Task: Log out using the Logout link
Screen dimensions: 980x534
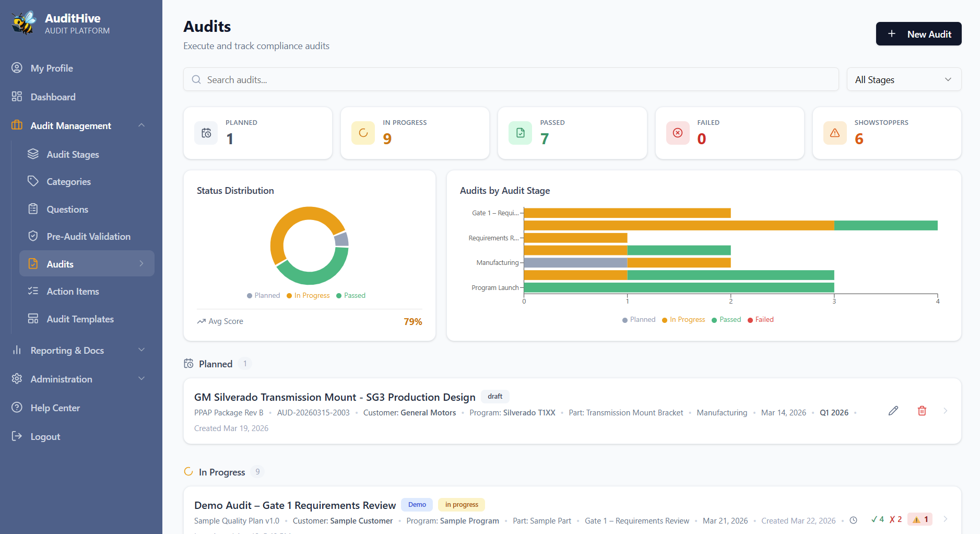Action: point(45,437)
